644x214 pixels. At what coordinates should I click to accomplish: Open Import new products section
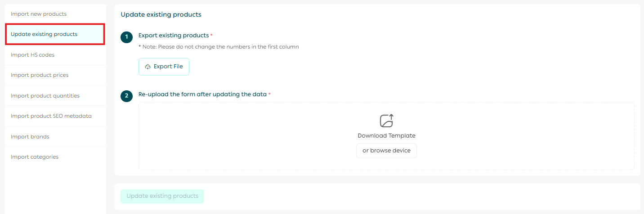tap(39, 14)
